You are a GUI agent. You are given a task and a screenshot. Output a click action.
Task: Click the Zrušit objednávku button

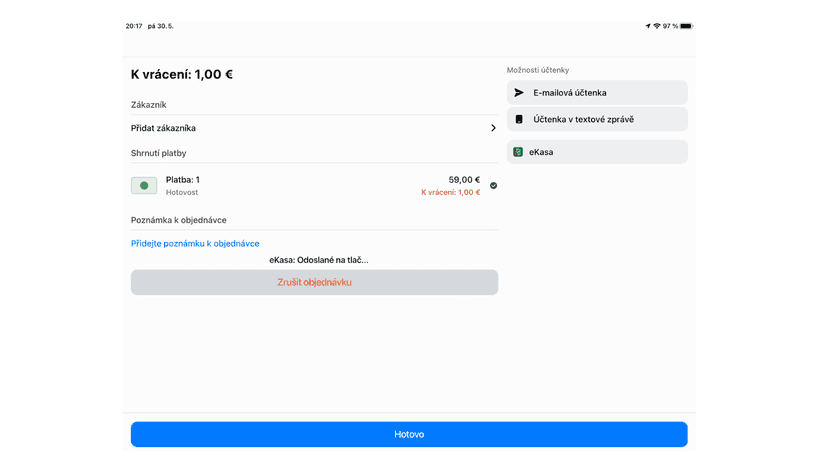pos(314,282)
